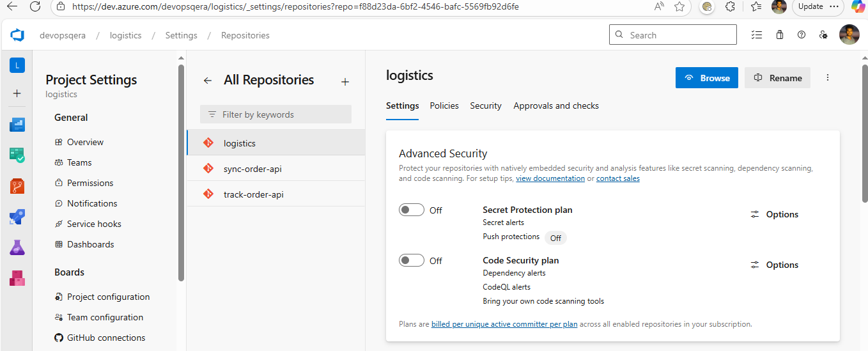This screenshot has height=351, width=868.
Task: Open Test Plans flask icon
Action: 17,247
